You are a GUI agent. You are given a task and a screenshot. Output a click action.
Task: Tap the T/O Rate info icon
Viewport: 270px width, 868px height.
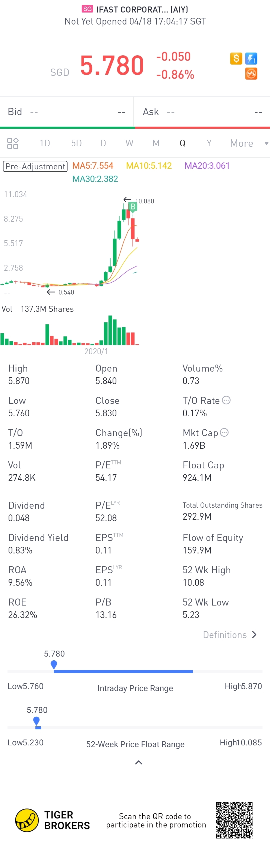(x=226, y=400)
